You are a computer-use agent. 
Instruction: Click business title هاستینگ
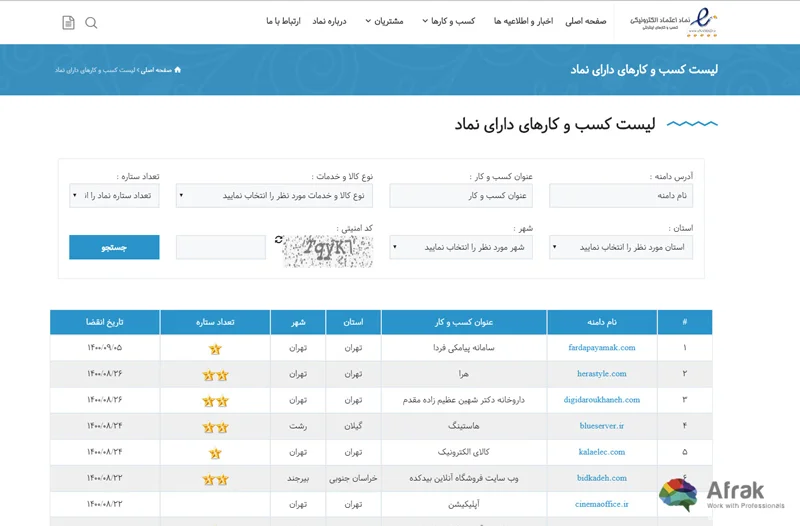coord(464,425)
